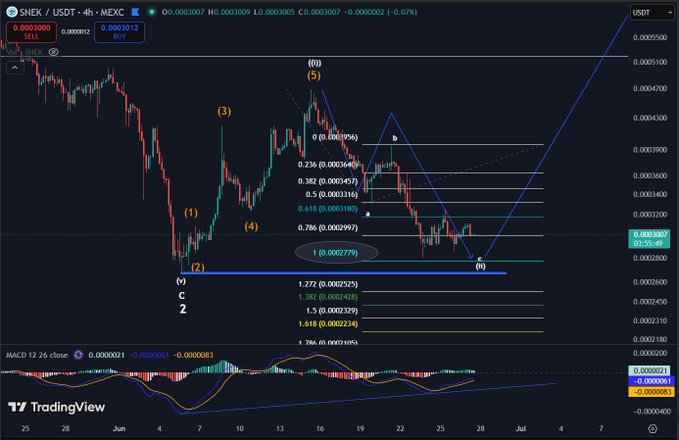Click price axis level 0.0005500

click(650, 38)
